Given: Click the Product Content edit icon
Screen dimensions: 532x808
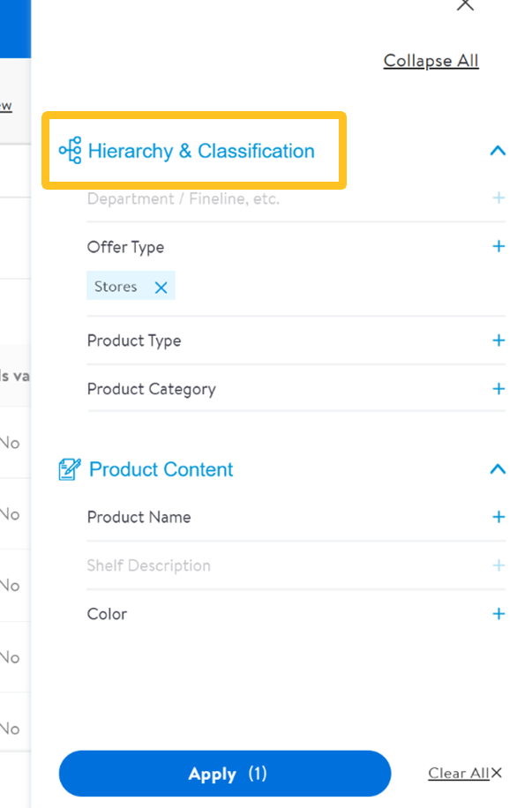Looking at the screenshot, I should pos(70,469).
